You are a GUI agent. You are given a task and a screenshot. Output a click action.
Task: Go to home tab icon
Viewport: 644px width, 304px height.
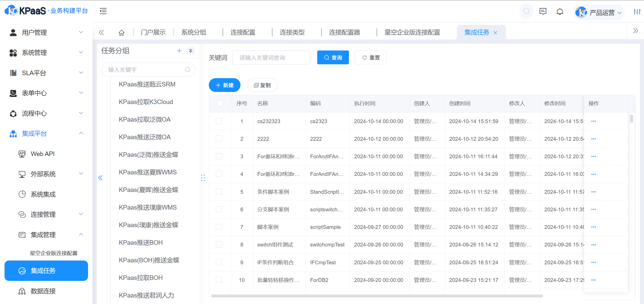pyautogui.click(x=122, y=33)
